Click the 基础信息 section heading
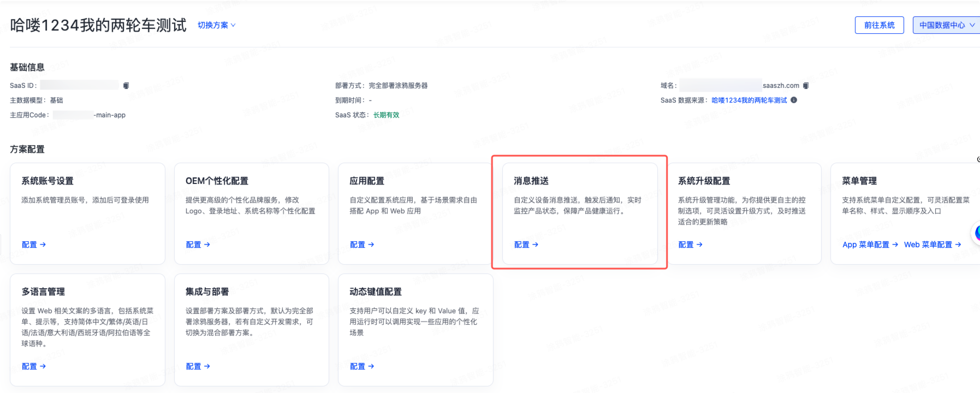The width and height of the screenshot is (980, 393). [27, 67]
